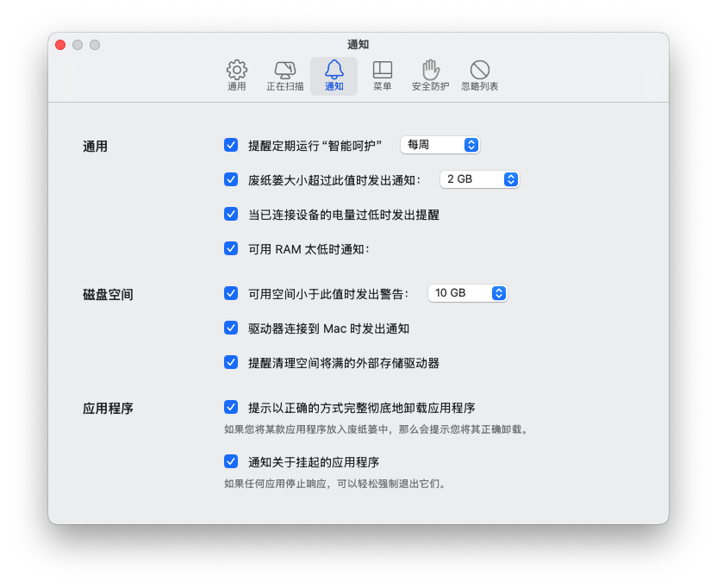Uncheck 废纸篓大小超过此值时发出通知
The image size is (717, 588).
coord(231,179)
